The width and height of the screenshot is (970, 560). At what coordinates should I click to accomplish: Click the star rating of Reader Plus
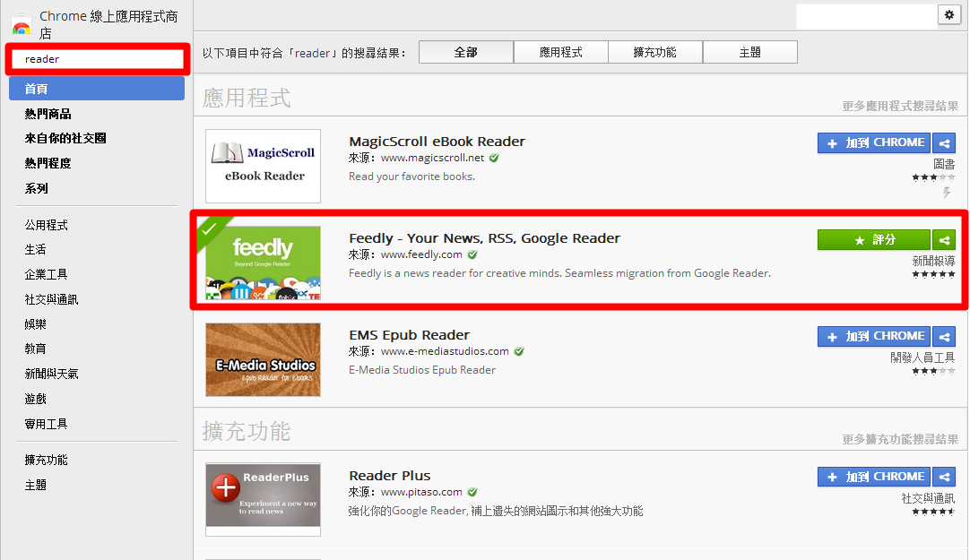pyautogui.click(x=933, y=512)
